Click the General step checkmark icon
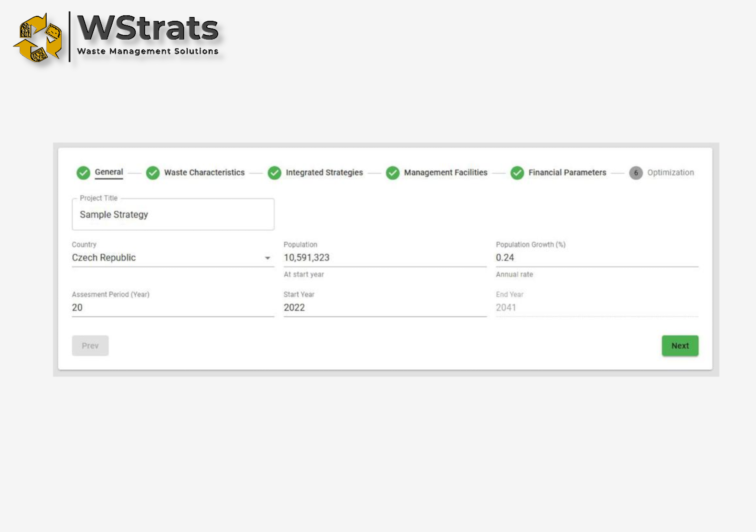The height and width of the screenshot is (532, 756). (83, 173)
